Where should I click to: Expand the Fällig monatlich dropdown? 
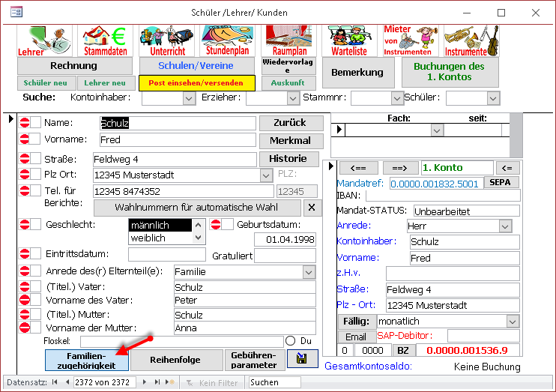coord(513,321)
